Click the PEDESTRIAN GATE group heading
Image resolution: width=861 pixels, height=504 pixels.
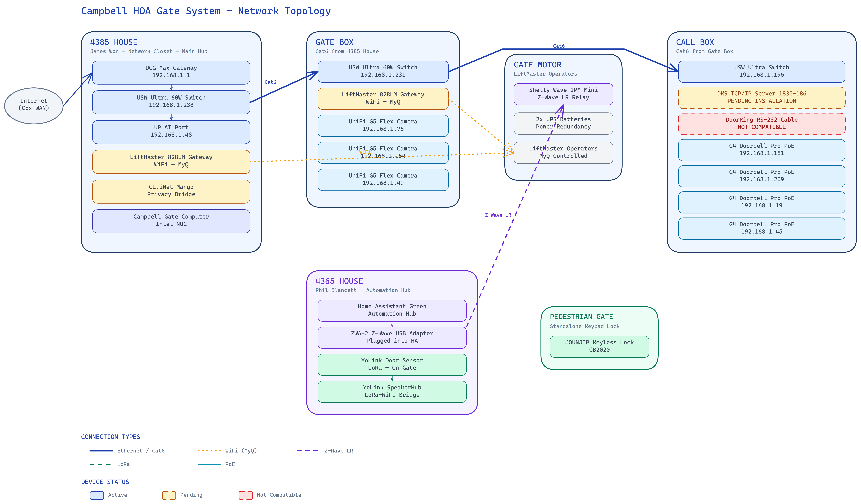click(582, 317)
